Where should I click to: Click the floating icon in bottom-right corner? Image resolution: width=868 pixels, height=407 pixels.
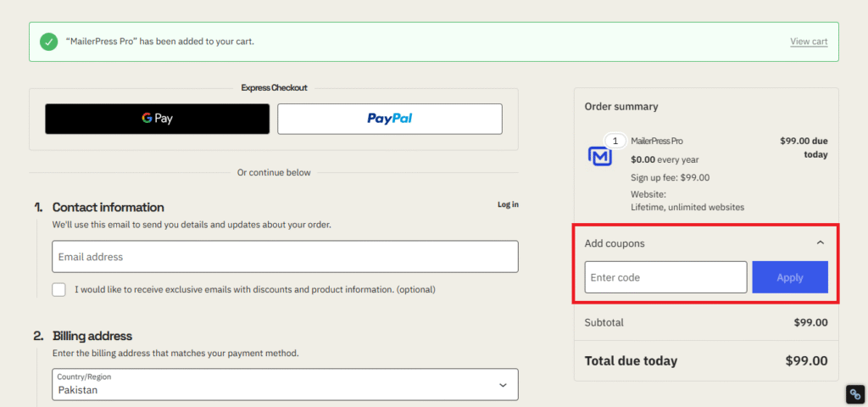pyautogui.click(x=855, y=394)
